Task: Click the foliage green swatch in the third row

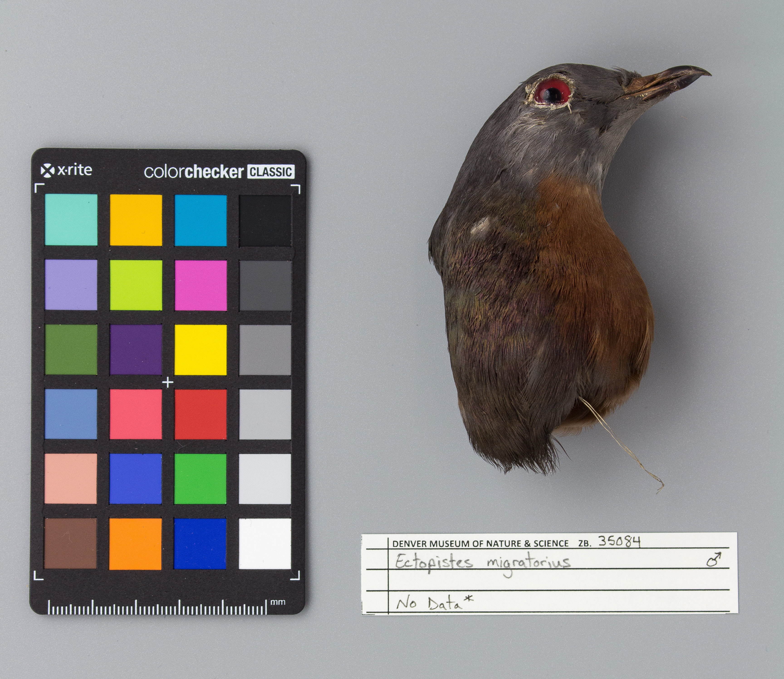Action: pos(71,349)
